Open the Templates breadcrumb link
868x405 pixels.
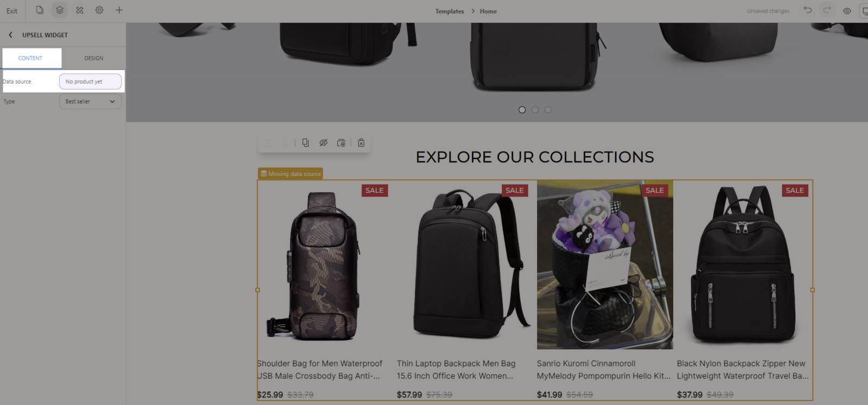[x=450, y=11]
